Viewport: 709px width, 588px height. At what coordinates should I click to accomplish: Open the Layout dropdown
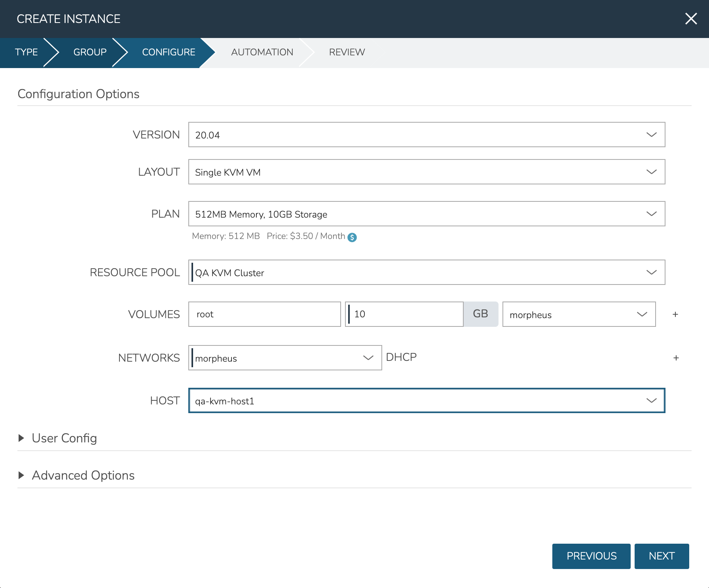click(427, 172)
